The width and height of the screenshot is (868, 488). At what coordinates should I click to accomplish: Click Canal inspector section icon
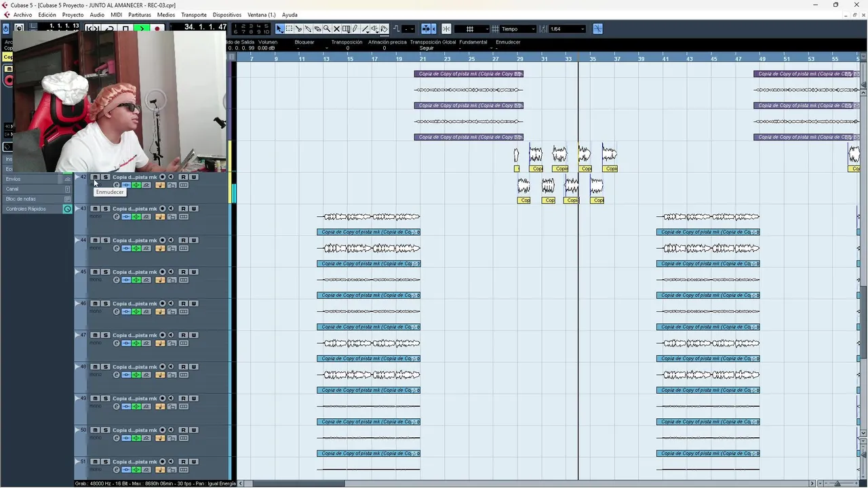tap(67, 189)
